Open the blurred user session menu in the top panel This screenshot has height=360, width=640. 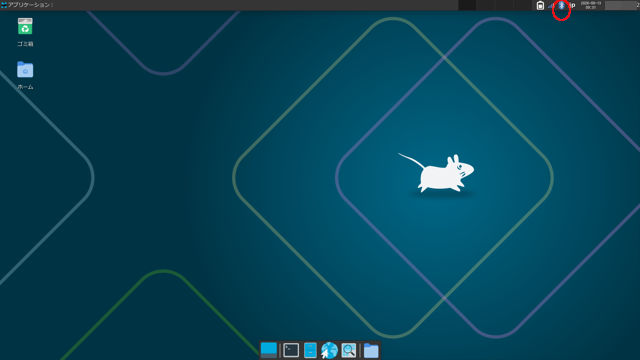(x=621, y=5)
